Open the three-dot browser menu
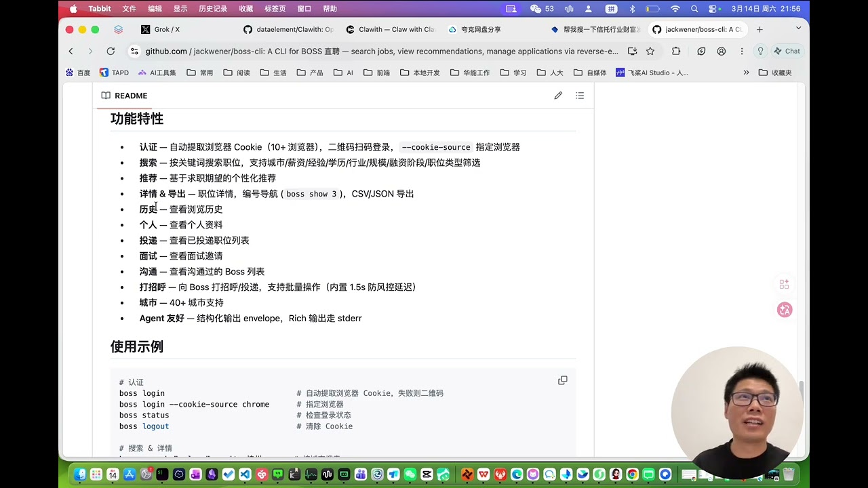The image size is (868, 488). 742,51
